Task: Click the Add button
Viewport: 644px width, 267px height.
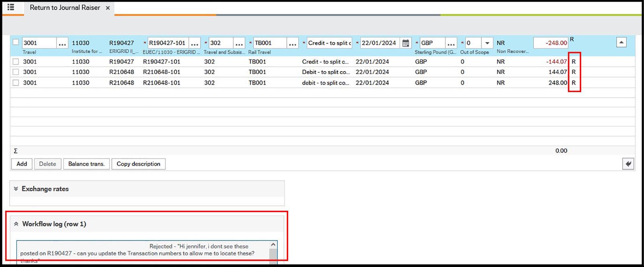Action: [22, 164]
